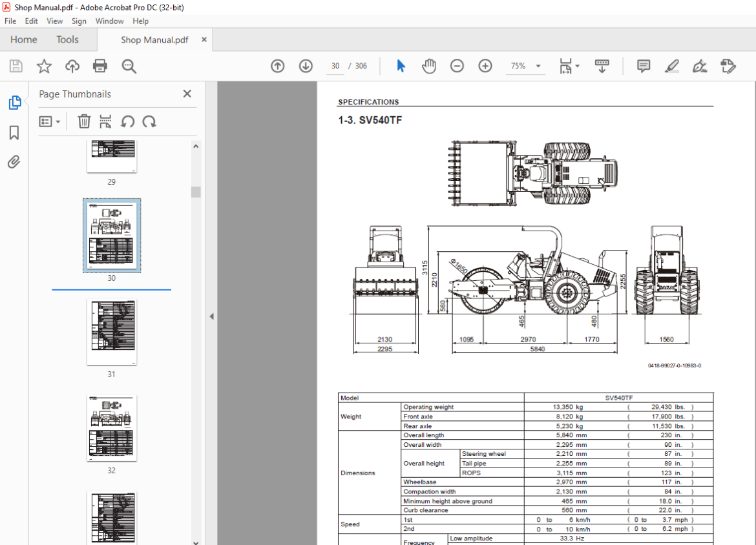Collapse the navigation pane arrow
The height and width of the screenshot is (545, 756).
point(212,316)
